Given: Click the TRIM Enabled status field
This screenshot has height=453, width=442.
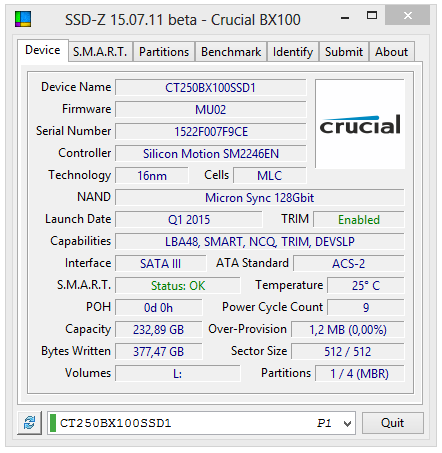Looking at the screenshot, I should (359, 220).
